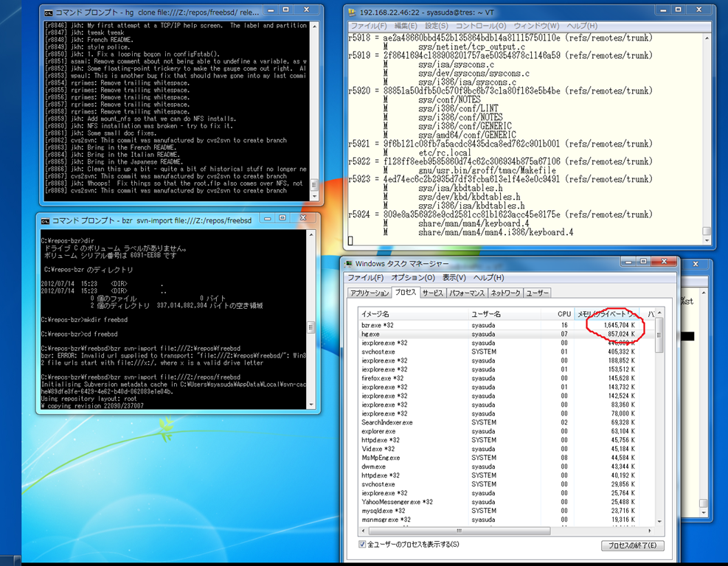This screenshot has height=566, width=728.
Task: Click scroll-down arrow in Tera Term window
Action: pyautogui.click(x=707, y=240)
